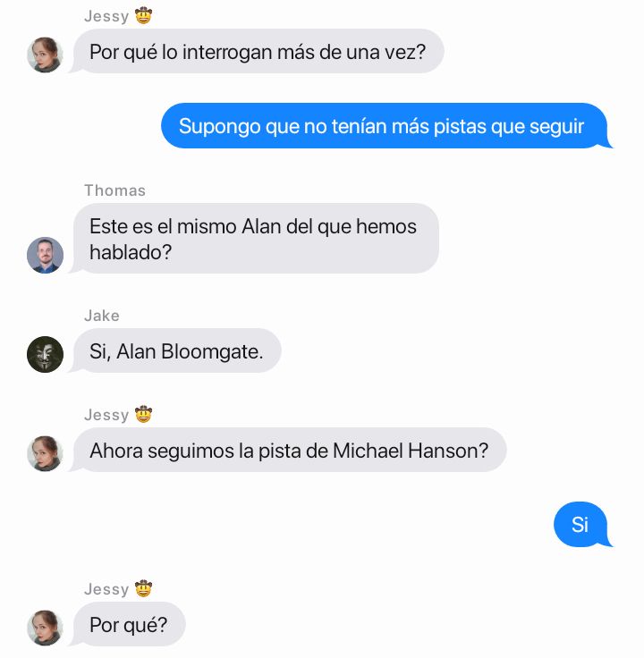Tap cowboy emoji by the bottom Jessy label
644x658 pixels.
pos(143,588)
